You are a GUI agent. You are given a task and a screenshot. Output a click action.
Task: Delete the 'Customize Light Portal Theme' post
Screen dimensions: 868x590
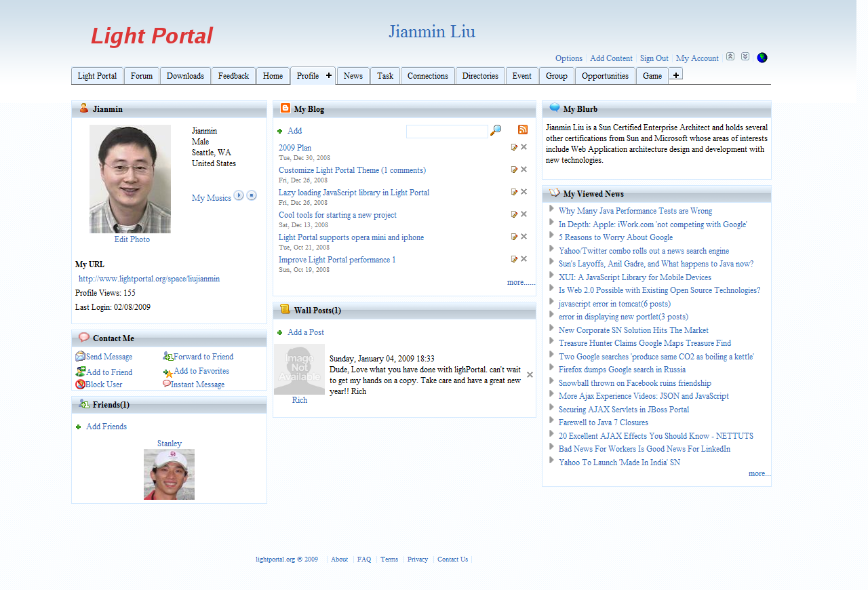coord(524,170)
